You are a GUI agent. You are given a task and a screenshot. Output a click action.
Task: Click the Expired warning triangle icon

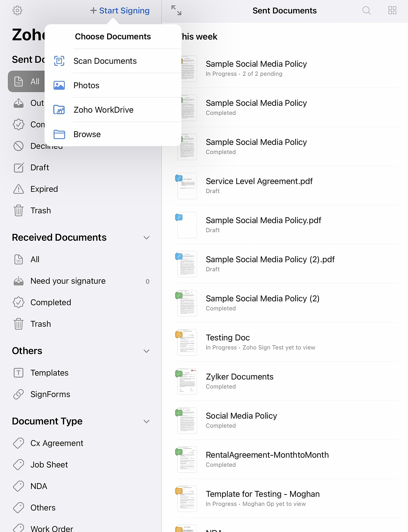tap(19, 189)
